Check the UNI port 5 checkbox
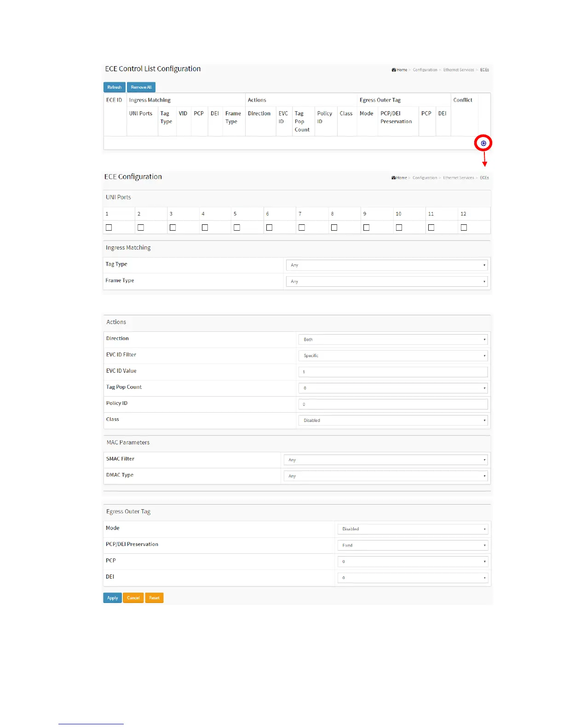Image resolution: width=563 pixels, height=728 pixels. [x=237, y=227]
